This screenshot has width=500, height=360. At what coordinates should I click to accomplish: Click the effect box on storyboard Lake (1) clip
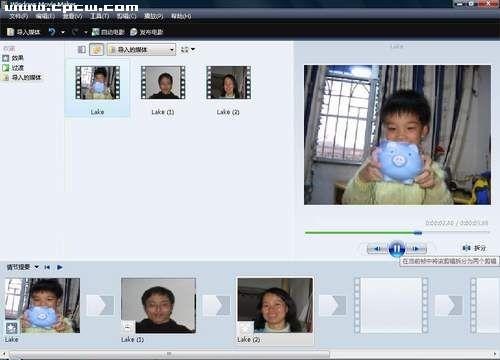128,327
